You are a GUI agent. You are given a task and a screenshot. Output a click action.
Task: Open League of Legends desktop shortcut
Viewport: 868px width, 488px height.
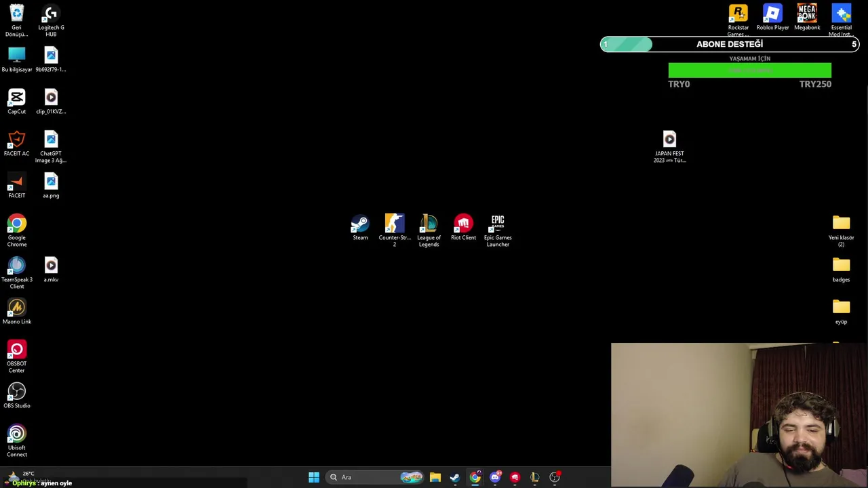pos(429,231)
